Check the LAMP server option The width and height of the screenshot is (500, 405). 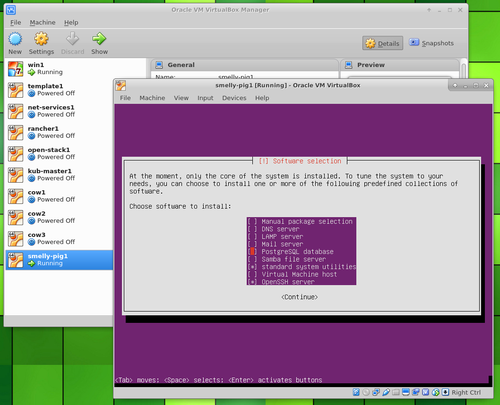(252, 237)
